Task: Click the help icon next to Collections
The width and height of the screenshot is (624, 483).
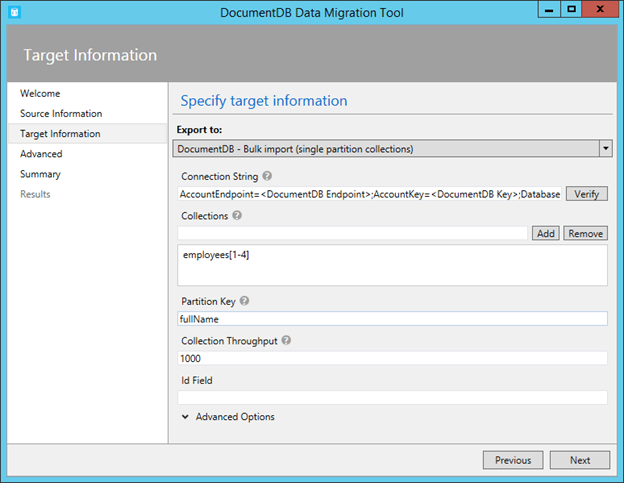Action: tap(237, 215)
